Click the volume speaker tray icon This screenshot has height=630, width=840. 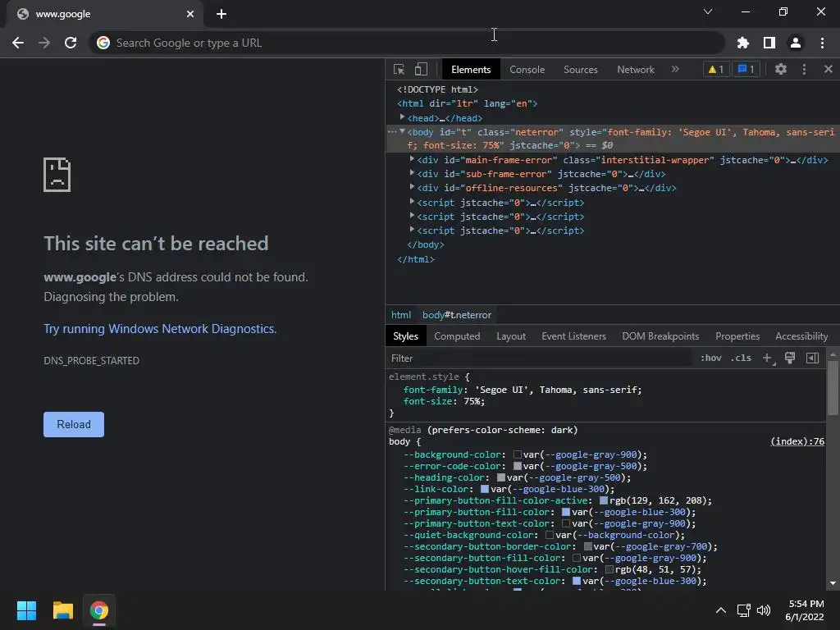tap(764, 610)
